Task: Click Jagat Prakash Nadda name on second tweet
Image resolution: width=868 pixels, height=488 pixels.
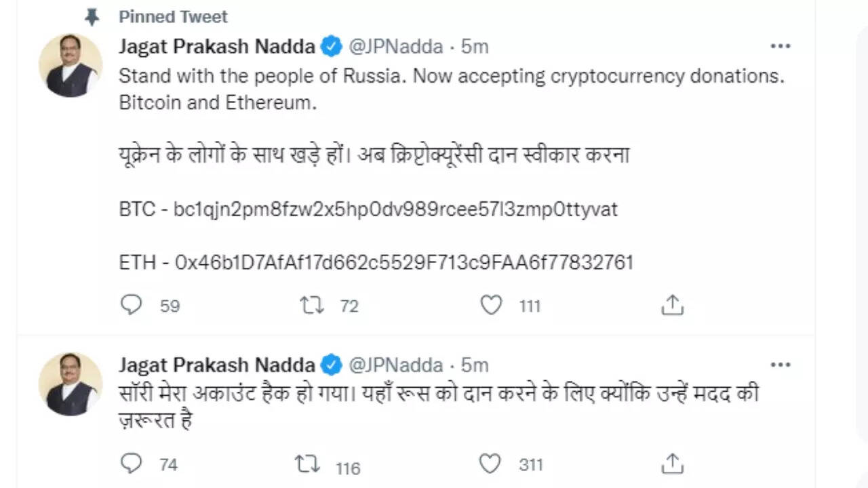Action: (x=217, y=365)
